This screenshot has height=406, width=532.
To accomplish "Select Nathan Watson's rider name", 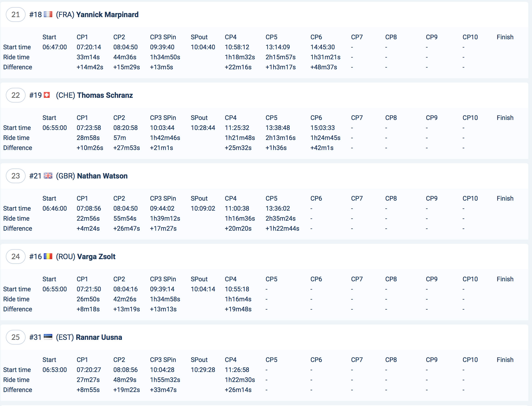I will tap(102, 176).
